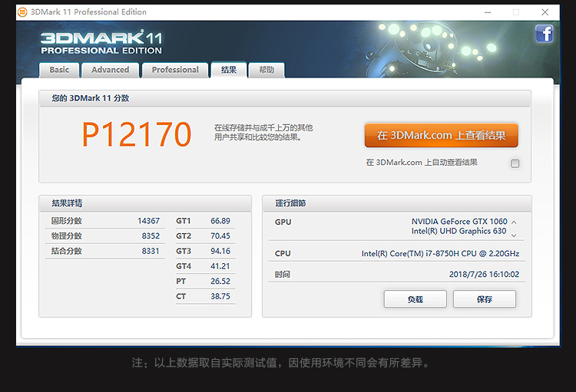Image resolution: width=576 pixels, height=392 pixels.
Task: Click 在 3DMark.com 上查看结果 orange button
Action: tap(441, 136)
